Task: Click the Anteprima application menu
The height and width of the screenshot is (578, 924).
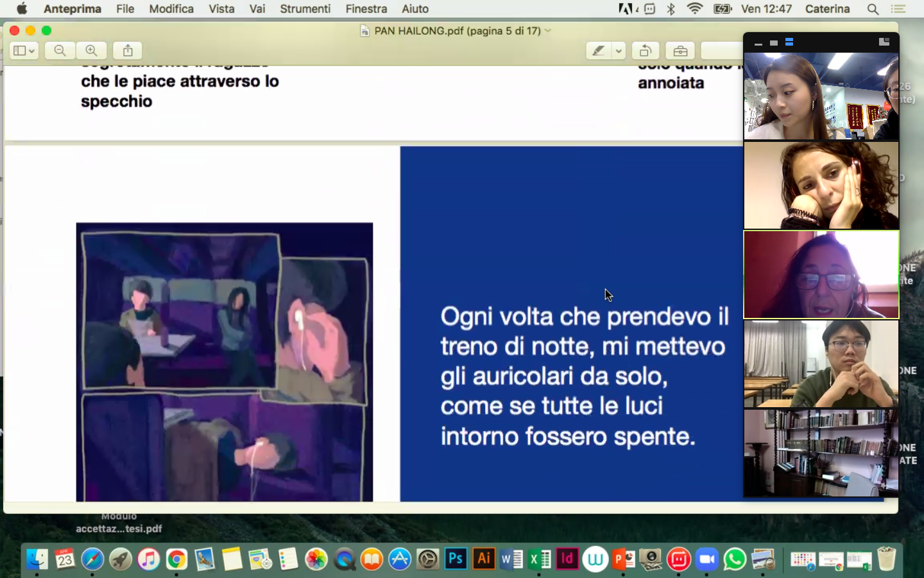Action: [x=73, y=9]
